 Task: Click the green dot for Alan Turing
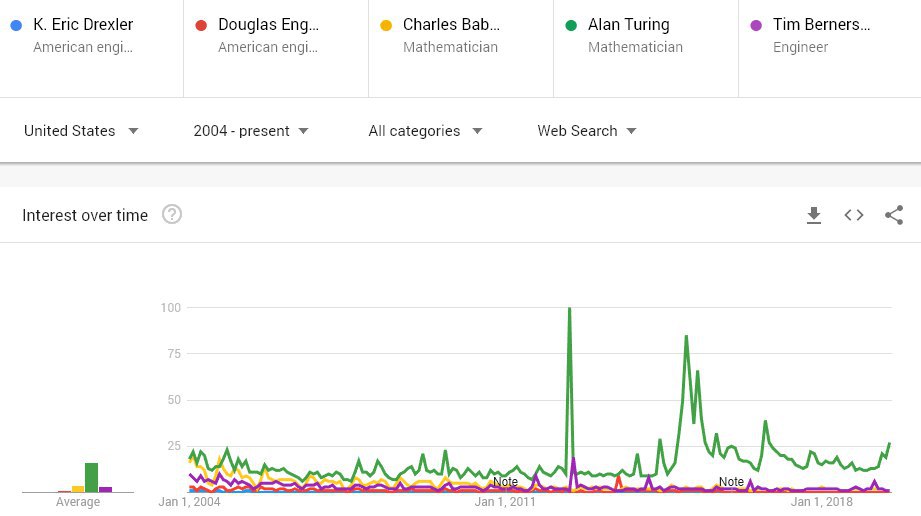click(x=571, y=25)
